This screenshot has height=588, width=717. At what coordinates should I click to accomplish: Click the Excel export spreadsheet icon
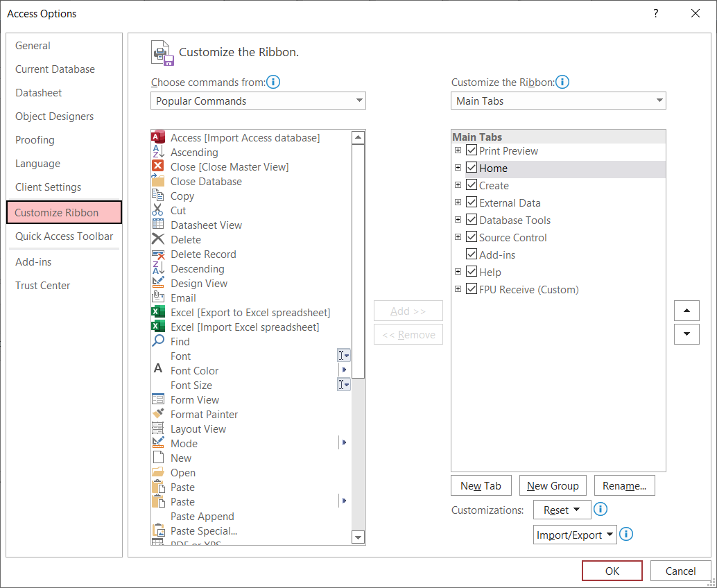(x=158, y=312)
